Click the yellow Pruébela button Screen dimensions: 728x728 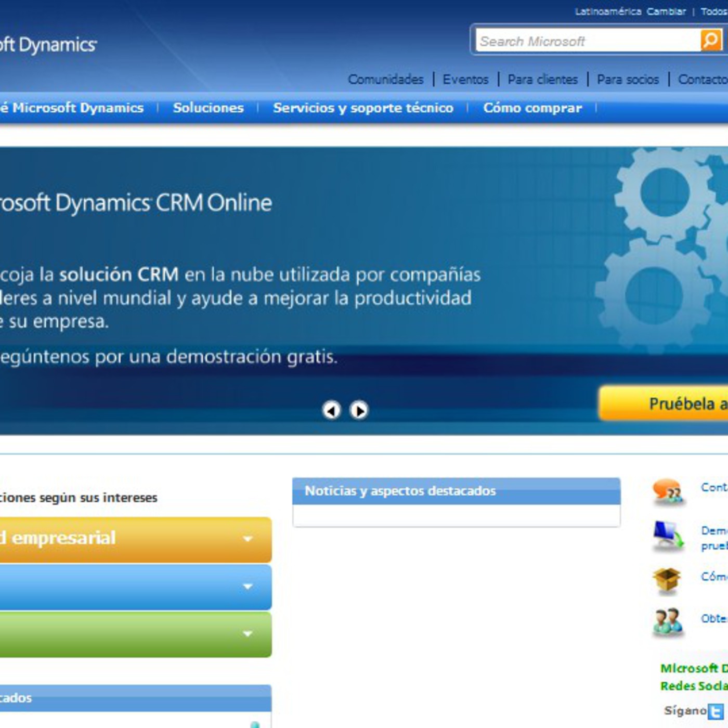click(664, 403)
